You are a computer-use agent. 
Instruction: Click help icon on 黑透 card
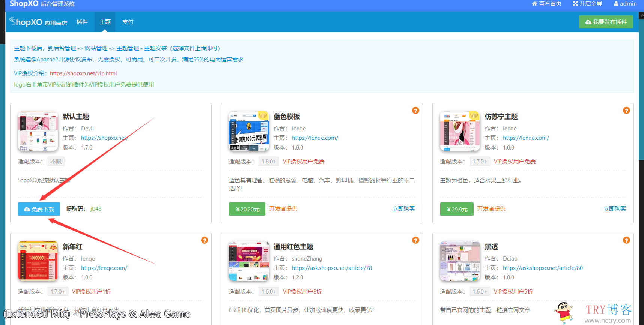point(626,240)
